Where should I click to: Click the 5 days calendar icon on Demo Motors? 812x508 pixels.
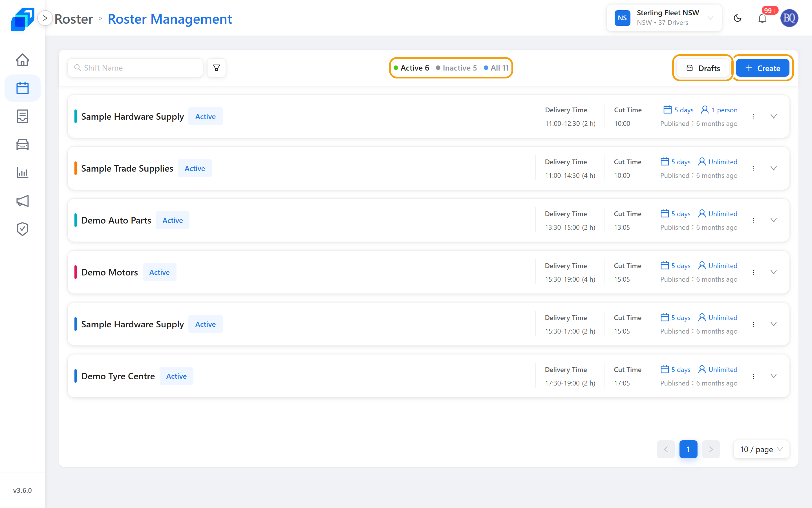pos(665,265)
